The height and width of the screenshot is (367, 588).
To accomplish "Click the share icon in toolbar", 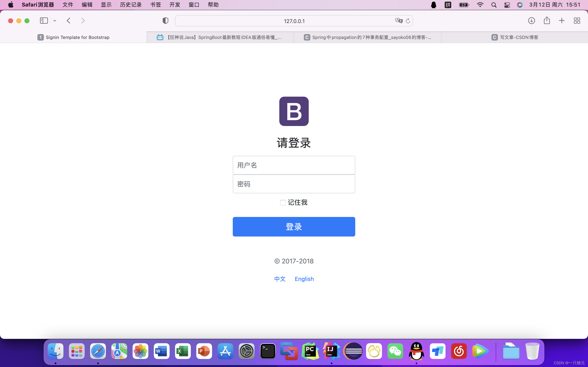I will click(547, 20).
